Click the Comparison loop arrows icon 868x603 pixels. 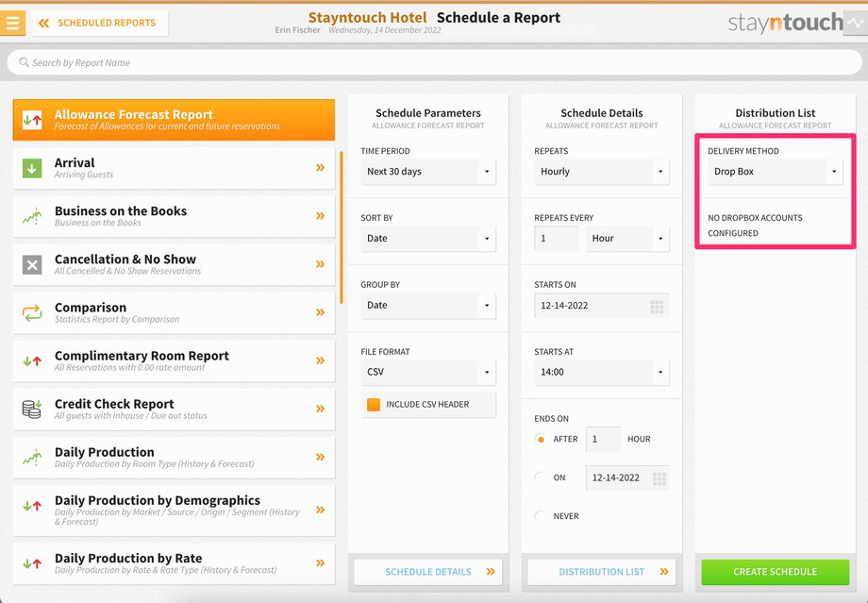tap(32, 313)
